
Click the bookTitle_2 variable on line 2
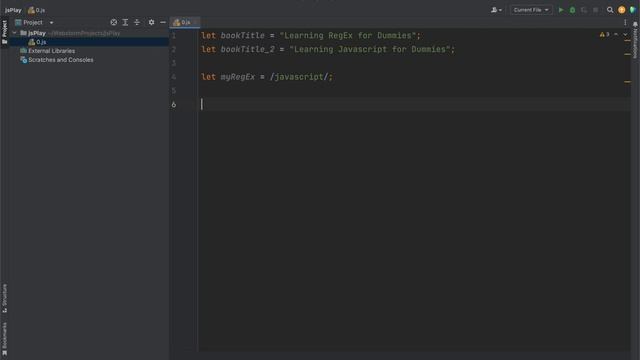[x=248, y=49]
